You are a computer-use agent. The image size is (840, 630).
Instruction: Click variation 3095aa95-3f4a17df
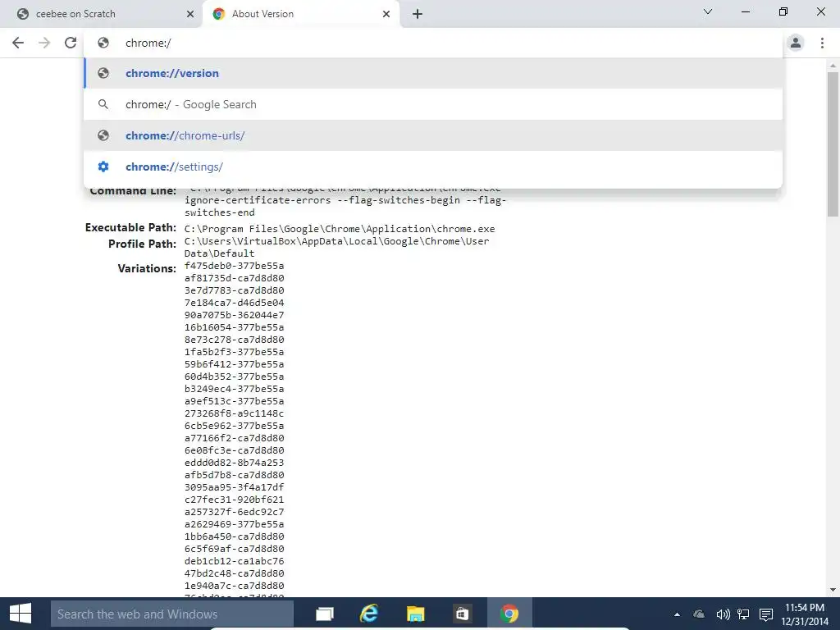pyautogui.click(x=234, y=487)
